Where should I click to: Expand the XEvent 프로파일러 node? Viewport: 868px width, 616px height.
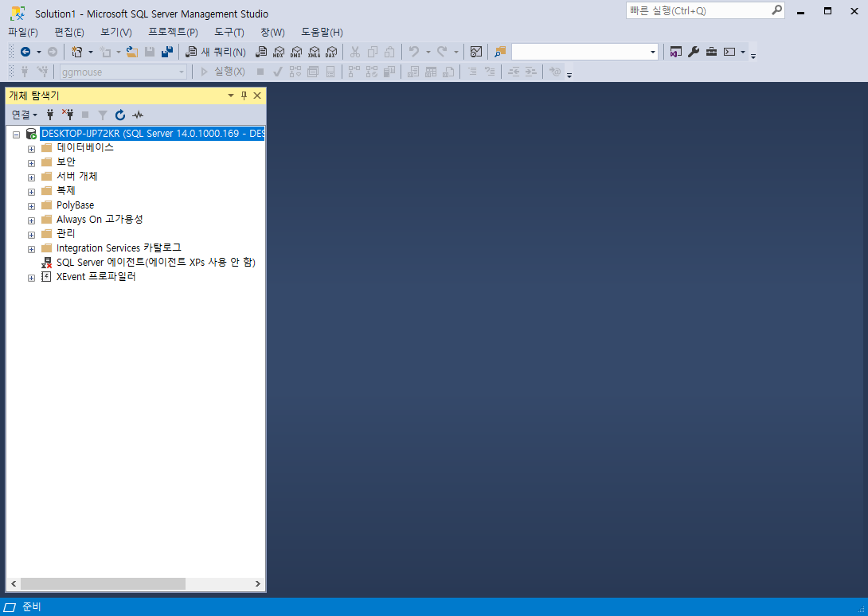click(32, 279)
